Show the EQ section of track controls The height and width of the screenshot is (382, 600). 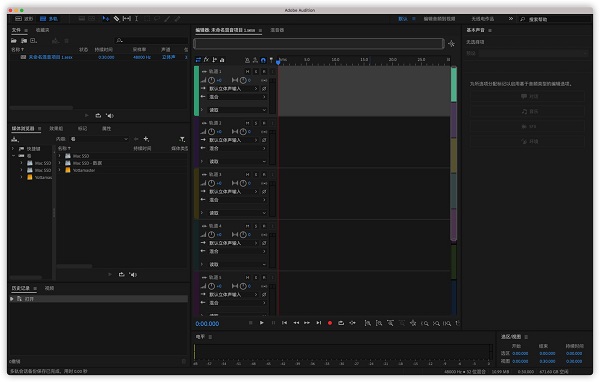[222, 60]
